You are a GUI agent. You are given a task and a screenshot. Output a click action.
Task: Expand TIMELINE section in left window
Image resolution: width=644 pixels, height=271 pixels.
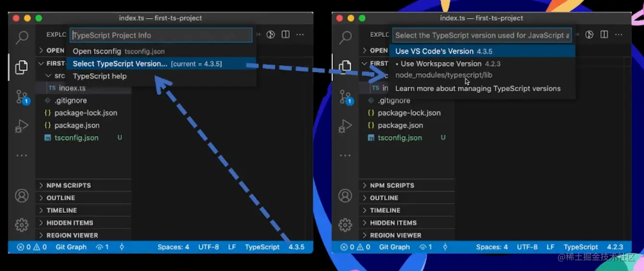(x=84, y=210)
